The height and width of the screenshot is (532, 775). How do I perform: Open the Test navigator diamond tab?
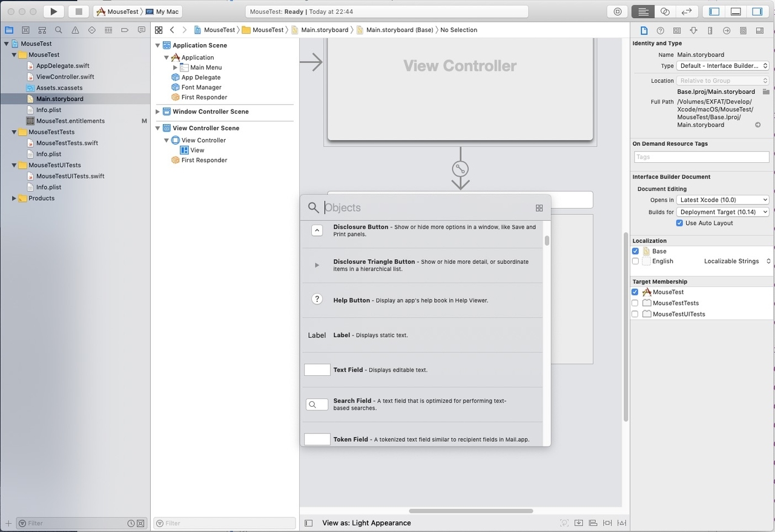click(92, 30)
